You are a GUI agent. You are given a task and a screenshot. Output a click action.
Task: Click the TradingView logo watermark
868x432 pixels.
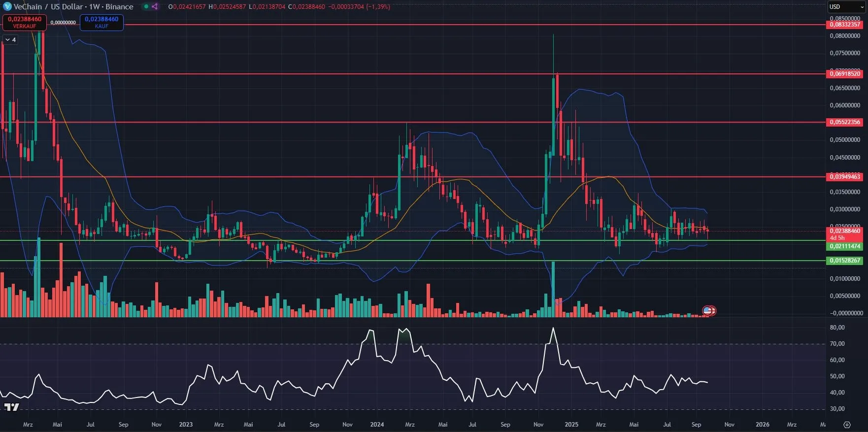pos(12,407)
